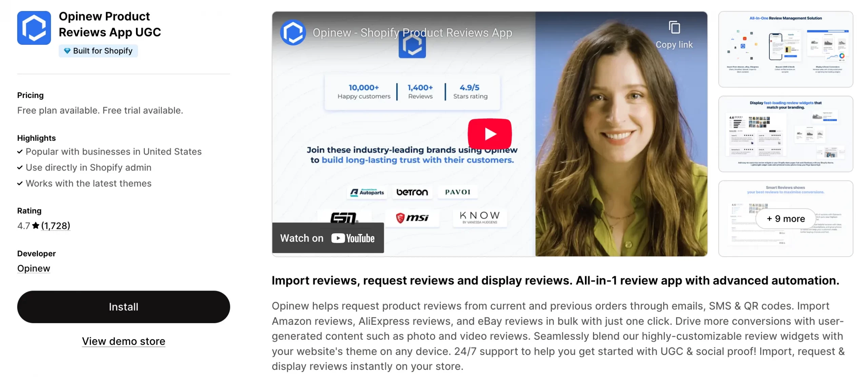
Task: Click 'Free plan available. Free trial available.' text
Action: [x=100, y=111]
